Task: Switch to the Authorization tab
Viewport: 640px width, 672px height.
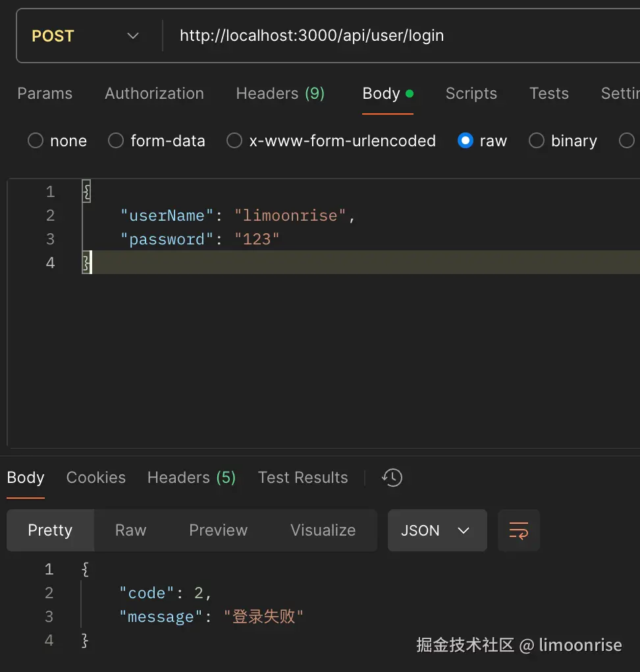Action: [x=154, y=94]
